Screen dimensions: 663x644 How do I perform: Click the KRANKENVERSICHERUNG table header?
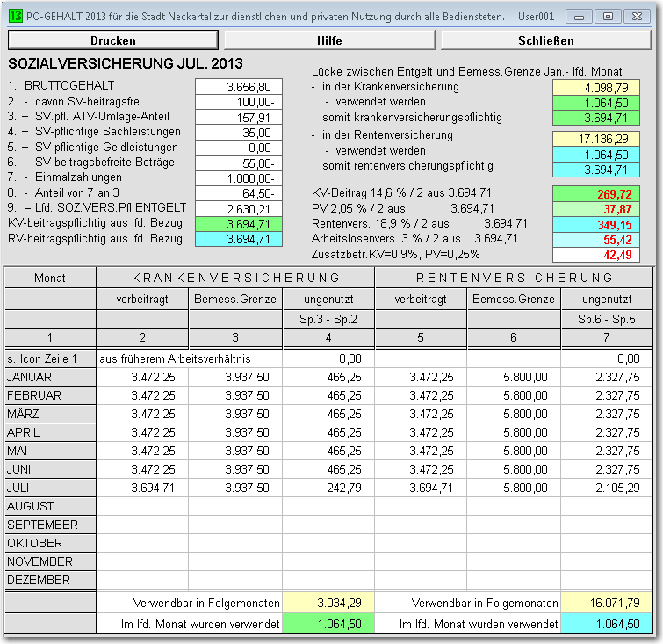pos(235,278)
